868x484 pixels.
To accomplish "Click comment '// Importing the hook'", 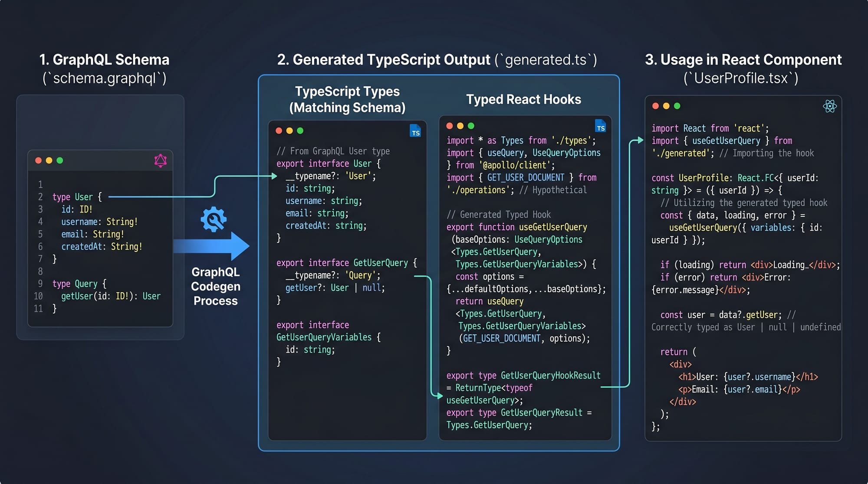I will (x=767, y=154).
